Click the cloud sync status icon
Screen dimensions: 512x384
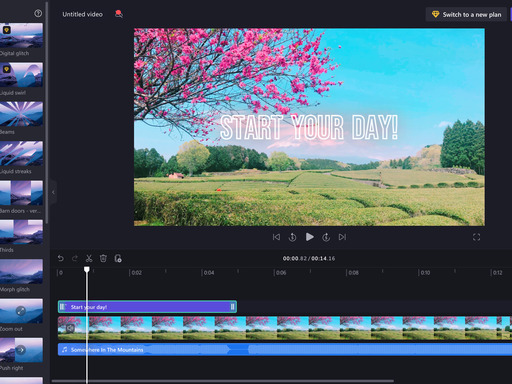coord(119,14)
